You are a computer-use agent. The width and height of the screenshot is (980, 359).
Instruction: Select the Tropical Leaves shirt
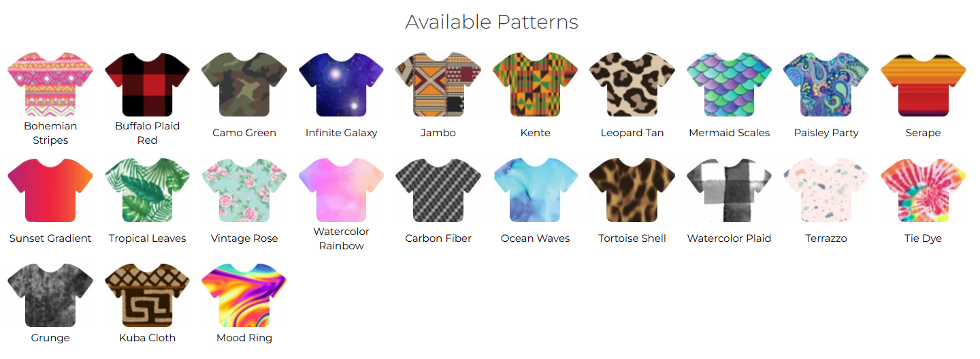147,190
